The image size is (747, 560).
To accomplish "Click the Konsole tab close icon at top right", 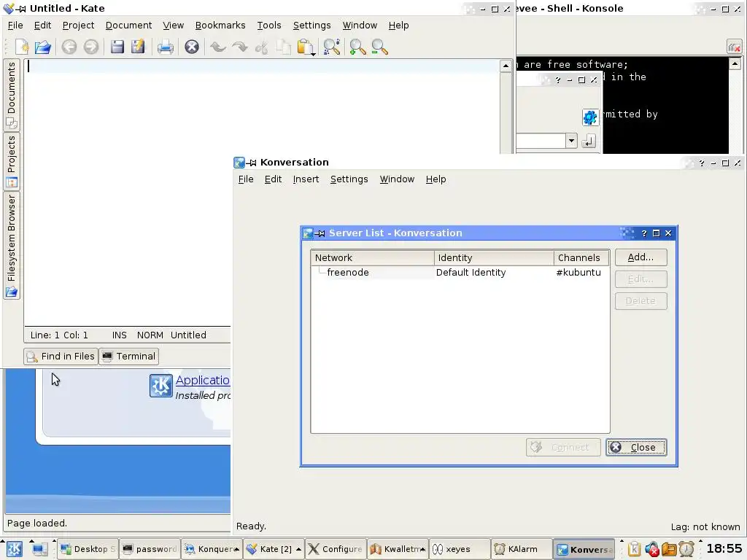I will [x=734, y=47].
